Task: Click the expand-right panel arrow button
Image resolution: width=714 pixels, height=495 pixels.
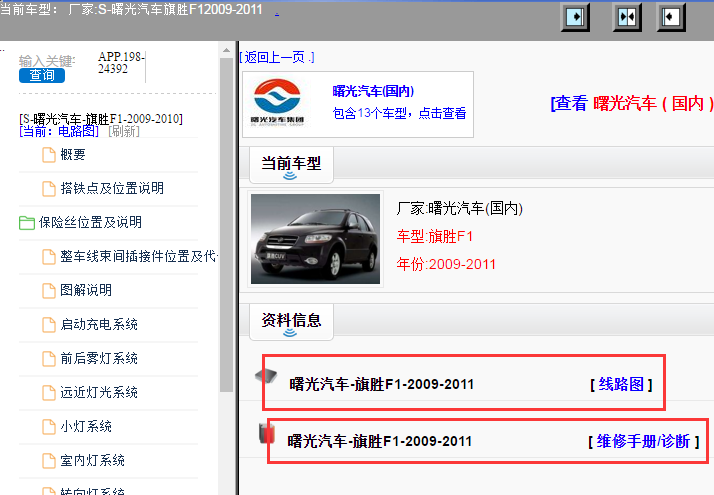Action: click(x=575, y=17)
